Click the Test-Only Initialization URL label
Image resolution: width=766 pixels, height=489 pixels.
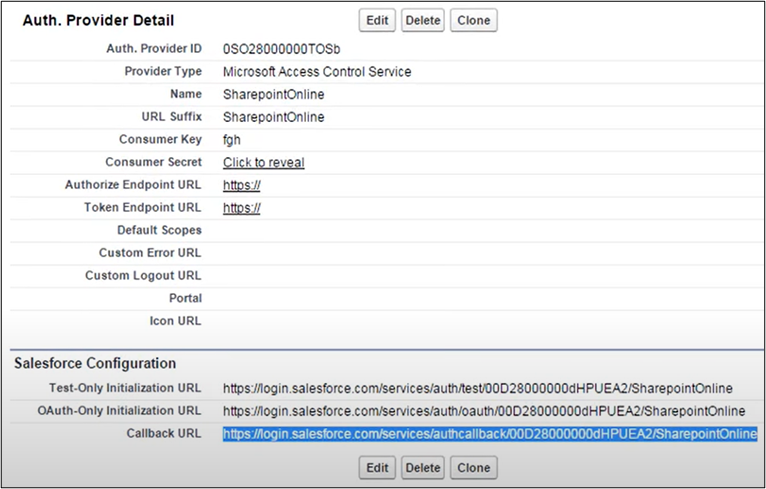click(x=125, y=388)
